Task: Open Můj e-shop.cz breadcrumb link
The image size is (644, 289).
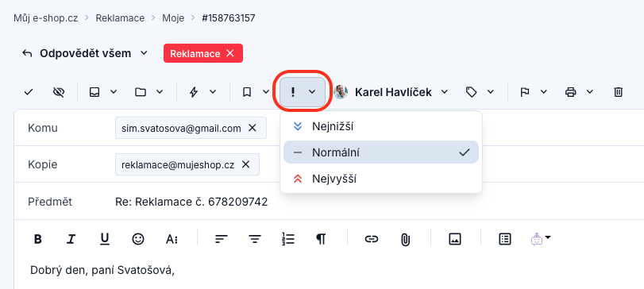Action: tap(45, 18)
